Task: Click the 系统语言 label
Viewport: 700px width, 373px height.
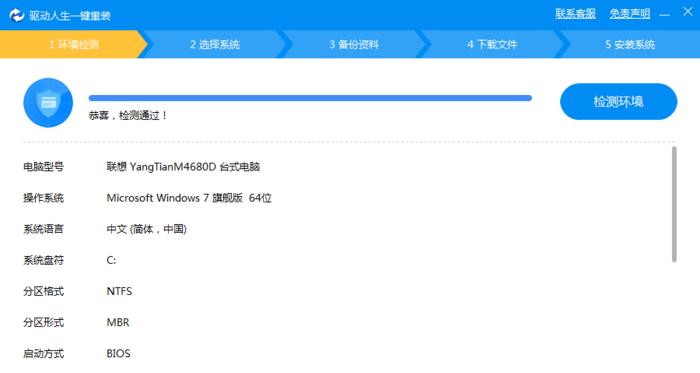Action: click(43, 229)
